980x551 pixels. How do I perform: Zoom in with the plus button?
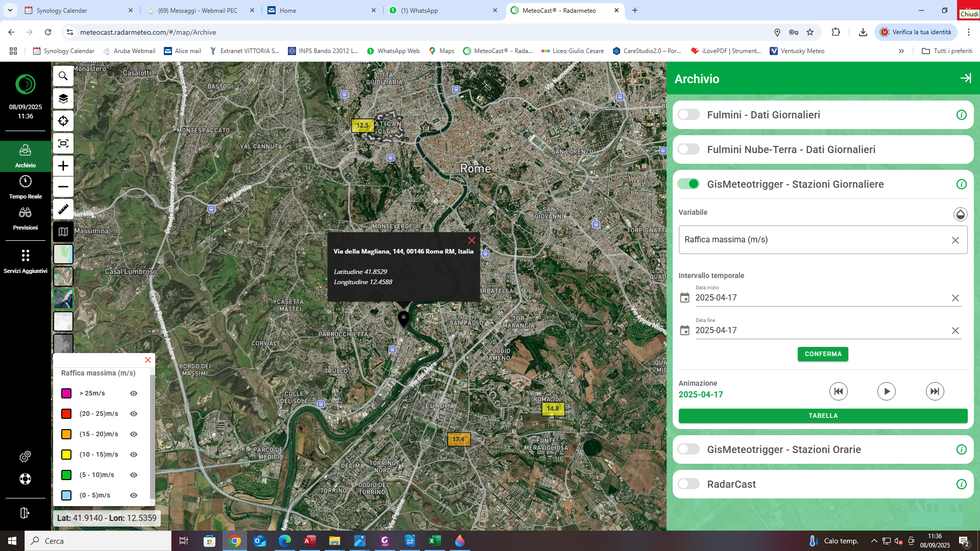click(x=63, y=166)
